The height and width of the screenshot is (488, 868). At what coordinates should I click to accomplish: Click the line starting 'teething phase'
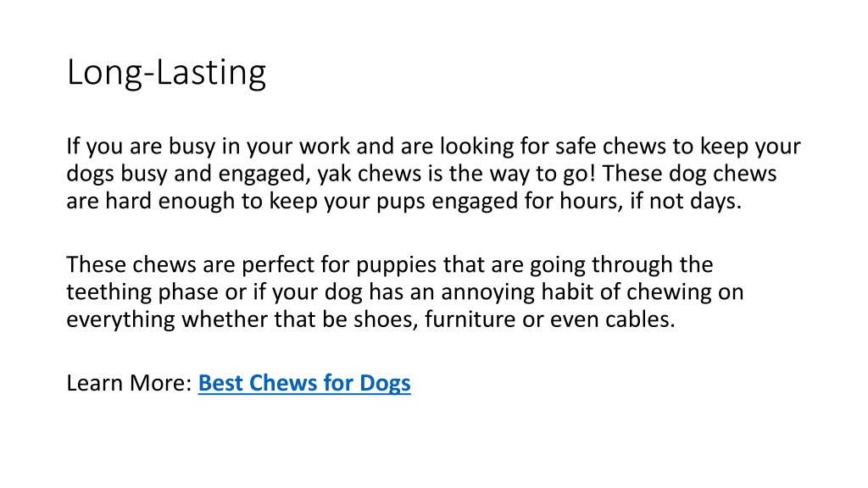click(x=404, y=291)
